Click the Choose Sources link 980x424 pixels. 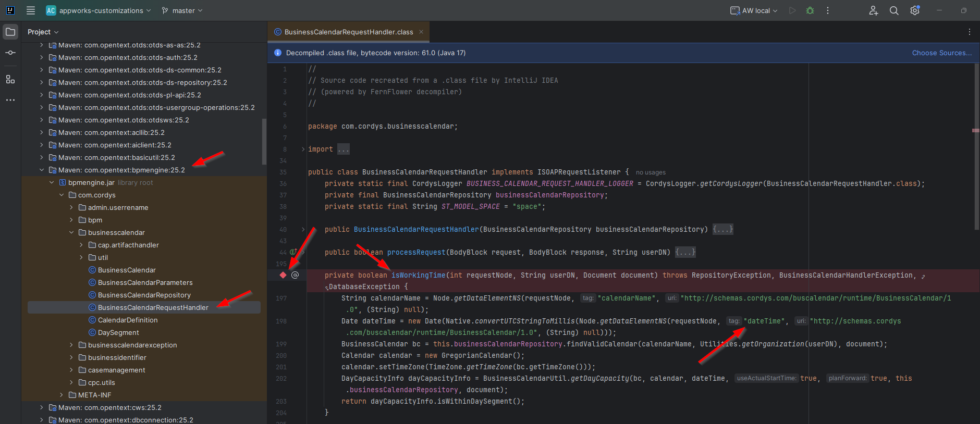point(941,53)
